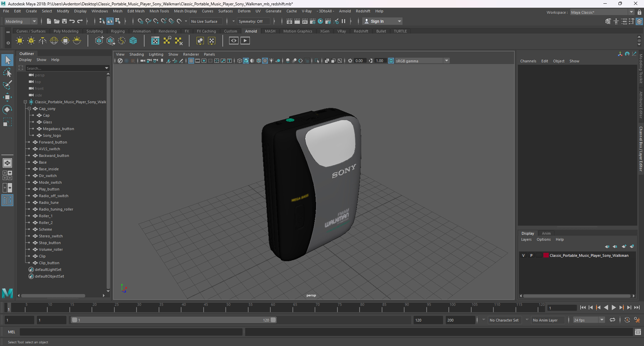644x346 pixels.
Task: Activate the Move tool in toolbox
Action: (x=7, y=97)
